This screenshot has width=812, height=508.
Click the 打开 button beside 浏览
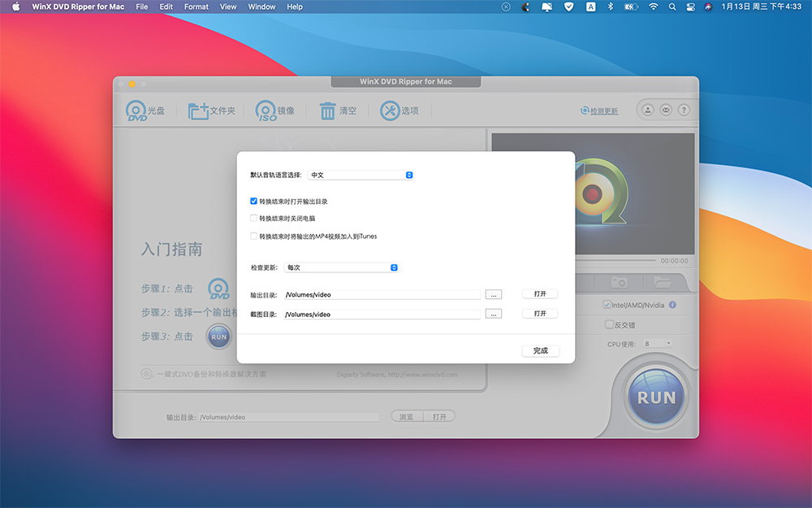(439, 417)
